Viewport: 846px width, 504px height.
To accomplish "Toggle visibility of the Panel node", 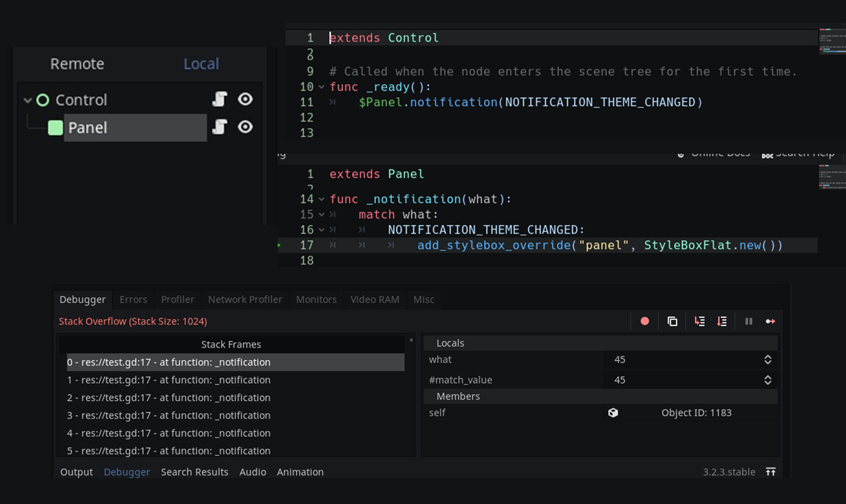I will click(245, 127).
